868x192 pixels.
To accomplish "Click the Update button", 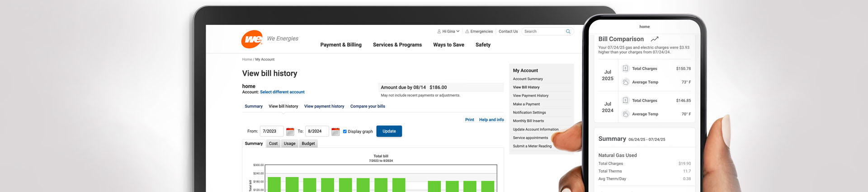I will tap(389, 131).
